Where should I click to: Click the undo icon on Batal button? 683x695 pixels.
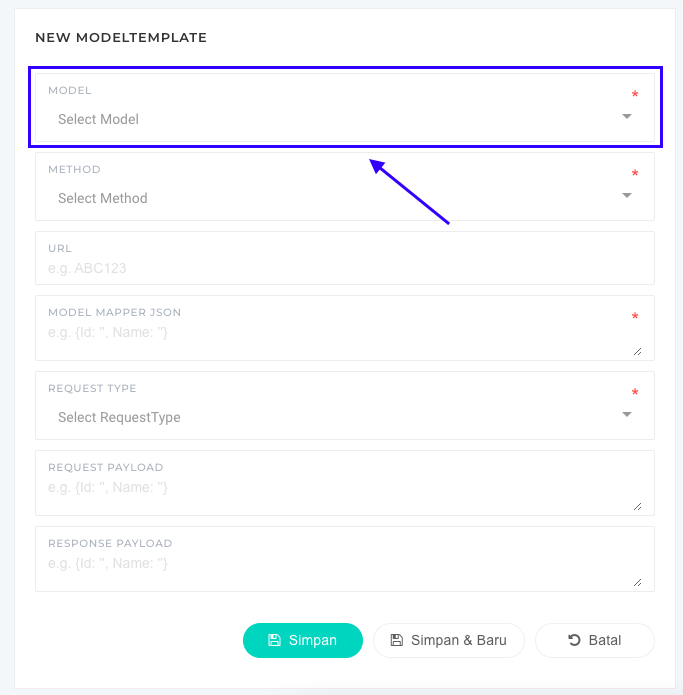point(574,640)
